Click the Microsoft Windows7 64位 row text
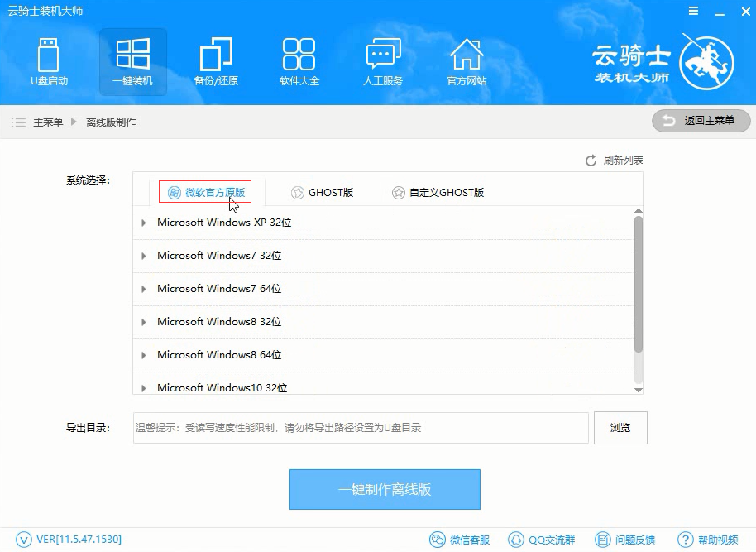 click(x=219, y=289)
